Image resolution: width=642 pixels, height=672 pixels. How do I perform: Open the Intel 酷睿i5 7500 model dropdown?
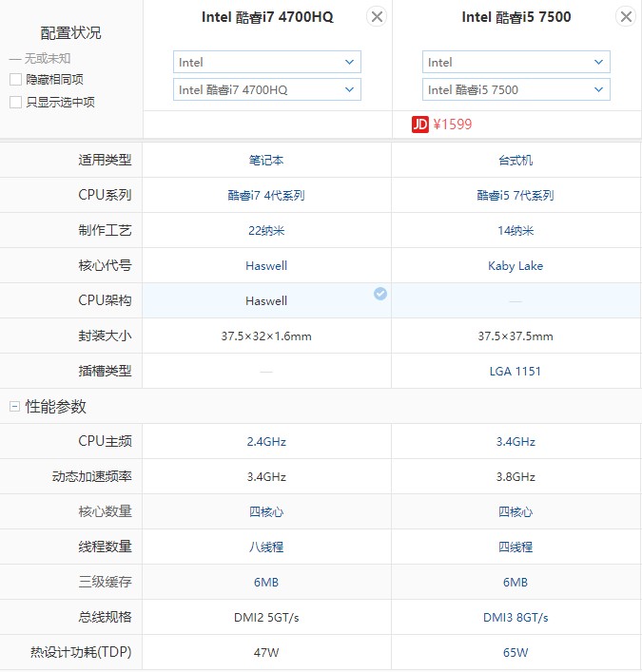click(516, 89)
